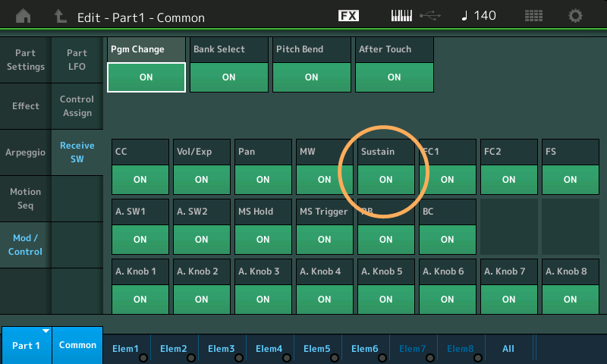Select the Elem8 tab

coord(461,349)
